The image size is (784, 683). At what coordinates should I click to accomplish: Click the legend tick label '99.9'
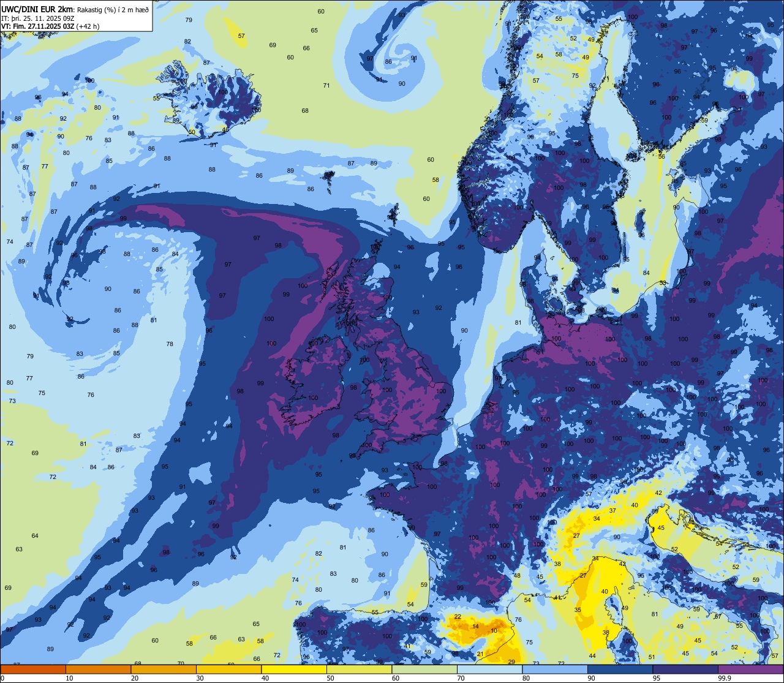coord(725,678)
